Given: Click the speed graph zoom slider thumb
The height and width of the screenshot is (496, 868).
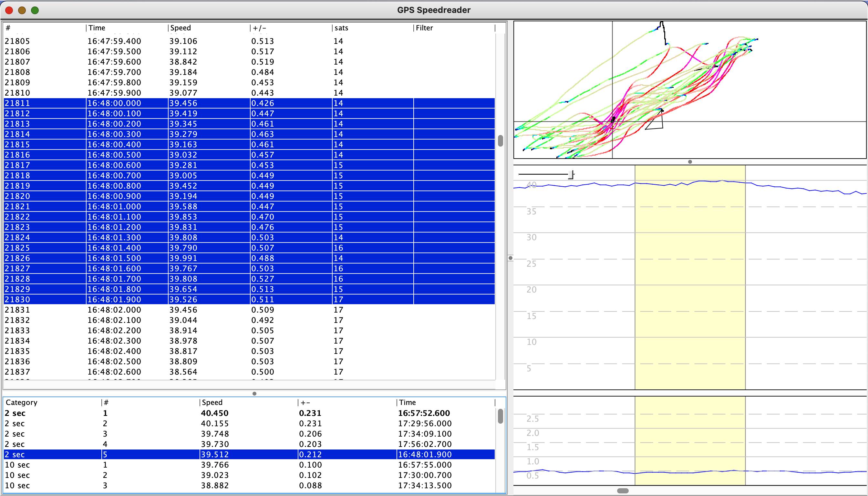Looking at the screenshot, I should 570,175.
